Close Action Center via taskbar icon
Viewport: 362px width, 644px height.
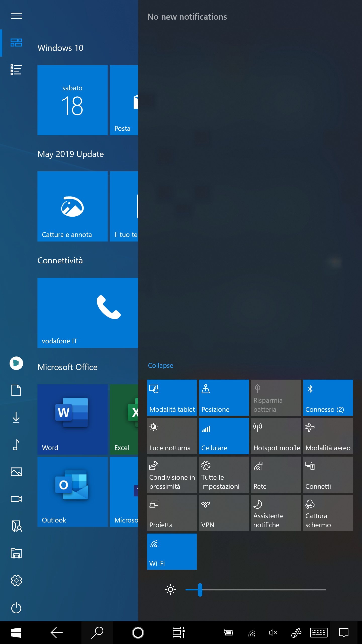(x=344, y=633)
